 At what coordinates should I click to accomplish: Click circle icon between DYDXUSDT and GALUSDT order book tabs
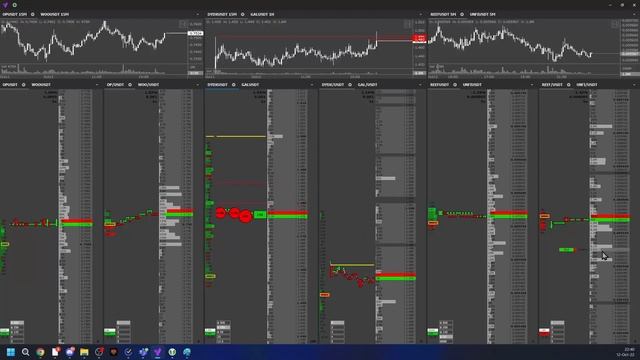[233, 85]
